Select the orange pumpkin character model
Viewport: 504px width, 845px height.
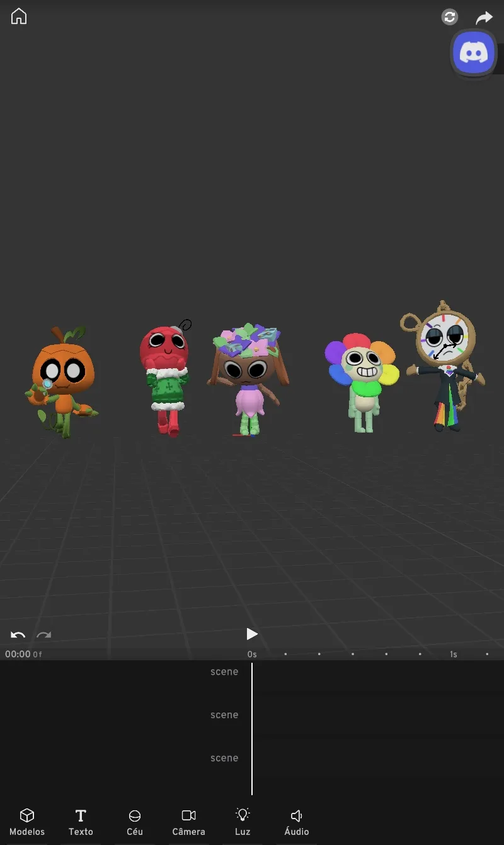tap(62, 382)
